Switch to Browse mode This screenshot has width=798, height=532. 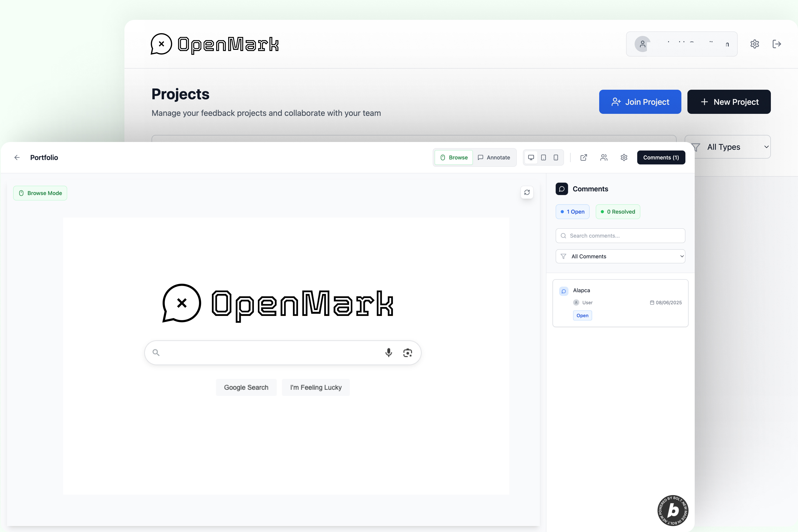(454, 157)
